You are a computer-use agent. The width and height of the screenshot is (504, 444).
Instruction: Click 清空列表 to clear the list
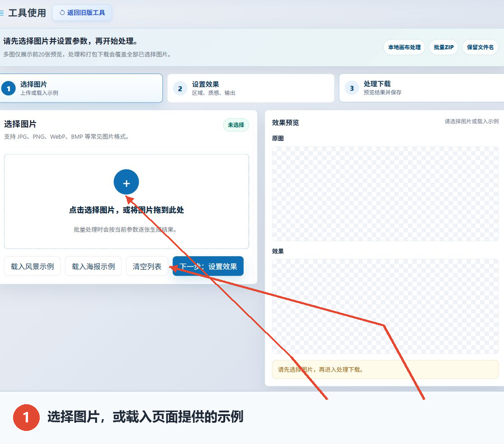pos(147,266)
